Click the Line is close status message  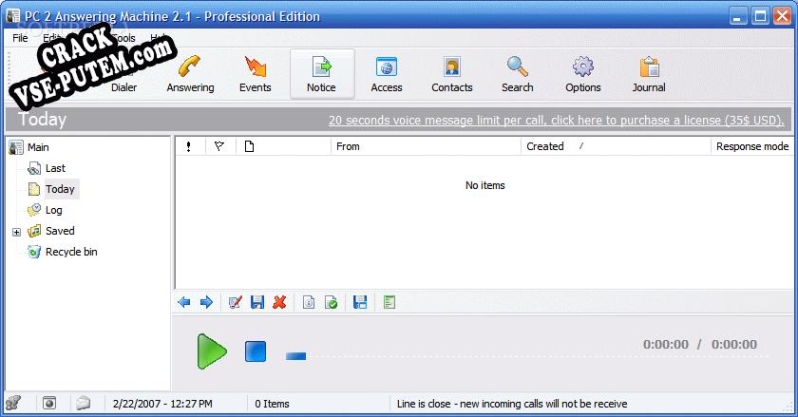(512, 404)
